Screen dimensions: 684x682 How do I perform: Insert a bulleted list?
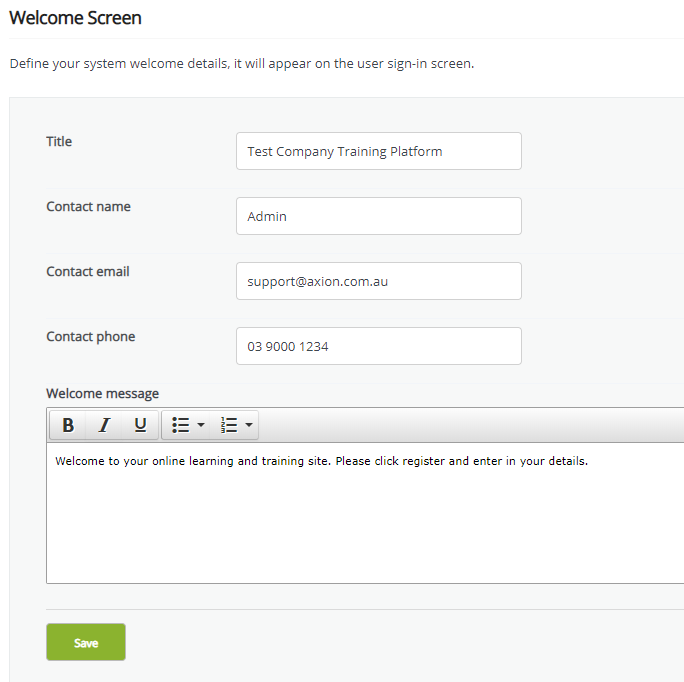[180, 425]
